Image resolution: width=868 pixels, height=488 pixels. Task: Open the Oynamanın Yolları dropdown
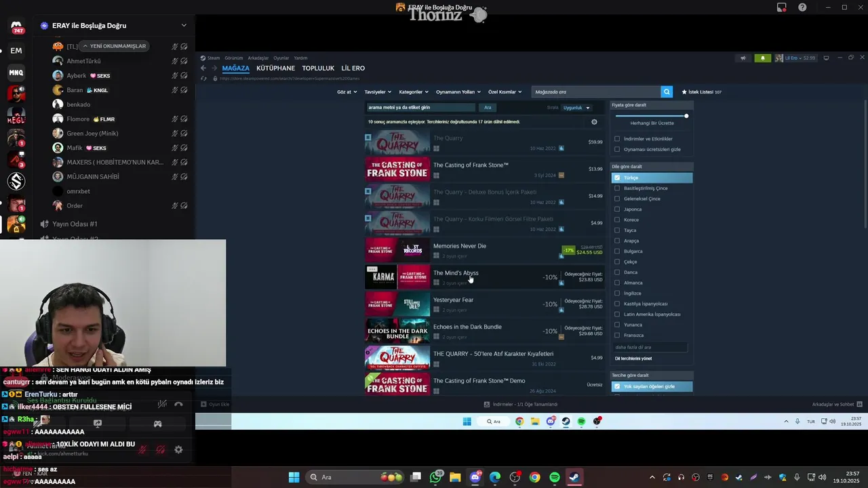[458, 91]
